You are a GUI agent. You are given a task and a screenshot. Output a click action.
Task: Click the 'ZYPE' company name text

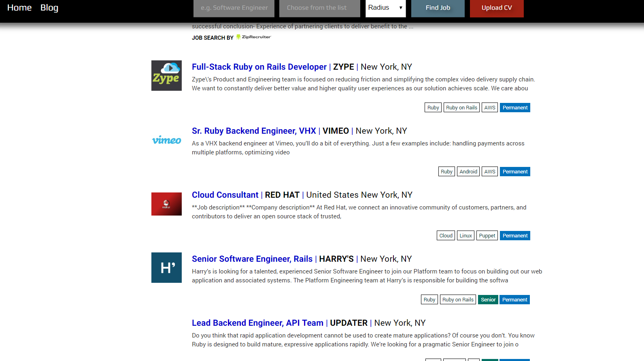coord(344,67)
